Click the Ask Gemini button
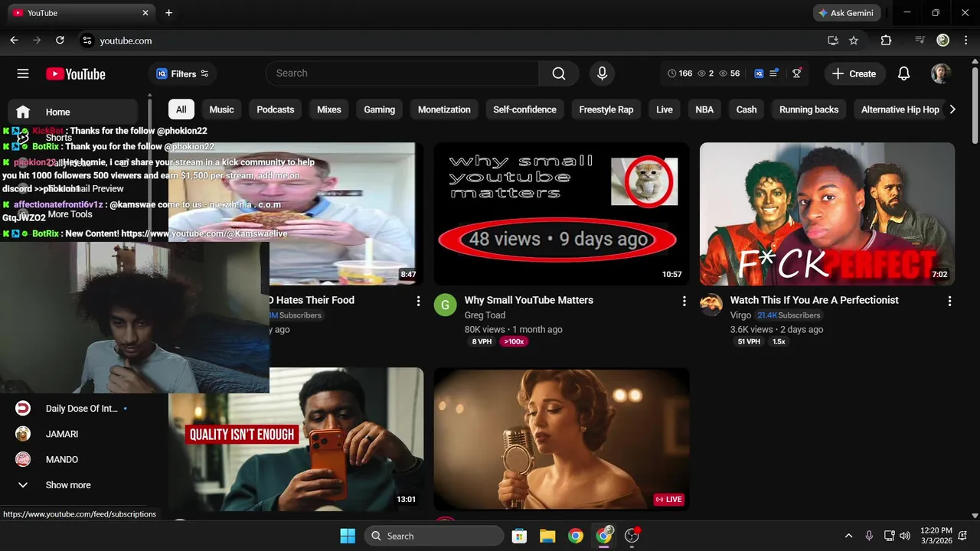 point(847,13)
